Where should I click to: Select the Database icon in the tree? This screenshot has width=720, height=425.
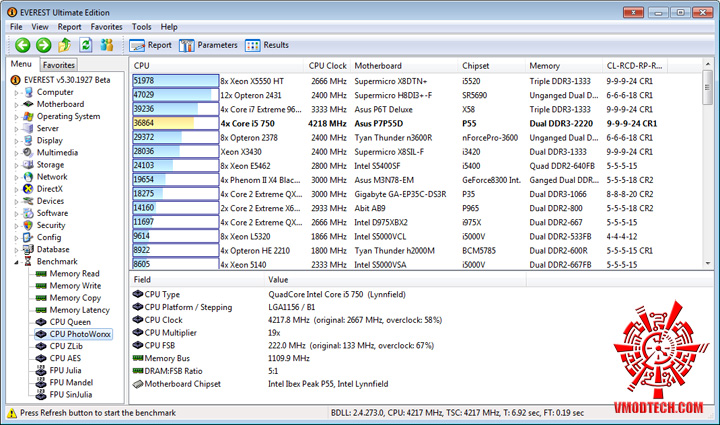(28, 249)
